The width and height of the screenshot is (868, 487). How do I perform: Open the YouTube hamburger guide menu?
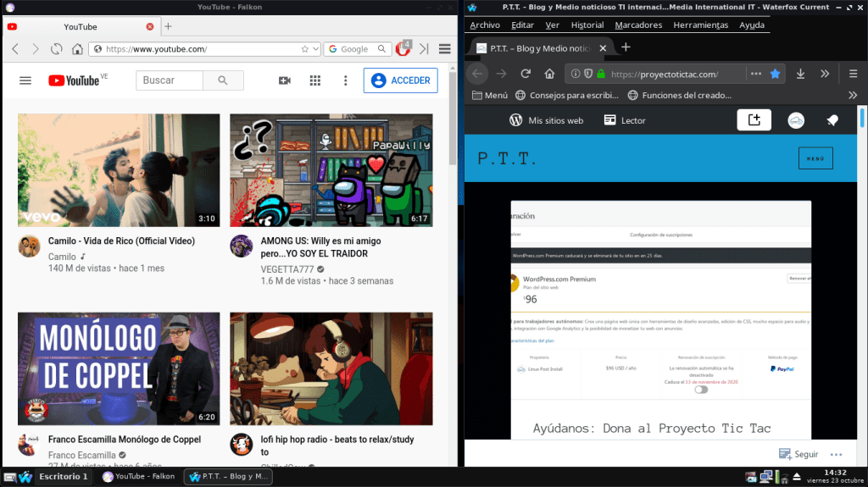click(25, 80)
